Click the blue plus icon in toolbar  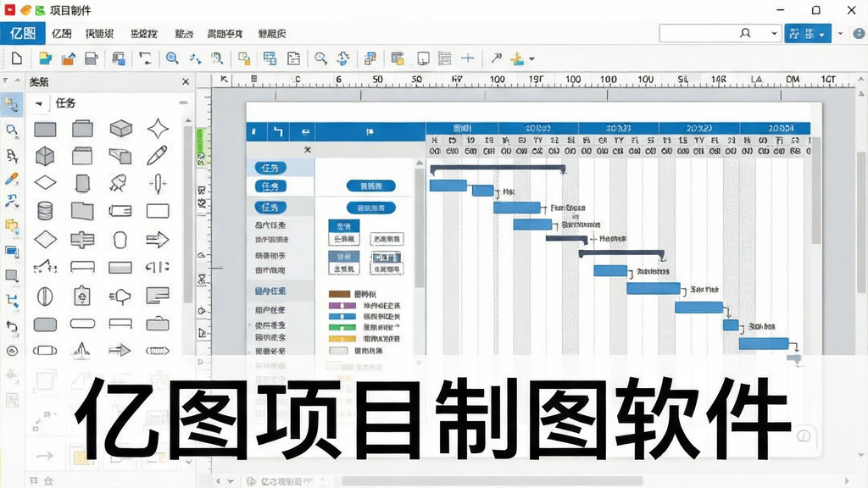coord(468,58)
